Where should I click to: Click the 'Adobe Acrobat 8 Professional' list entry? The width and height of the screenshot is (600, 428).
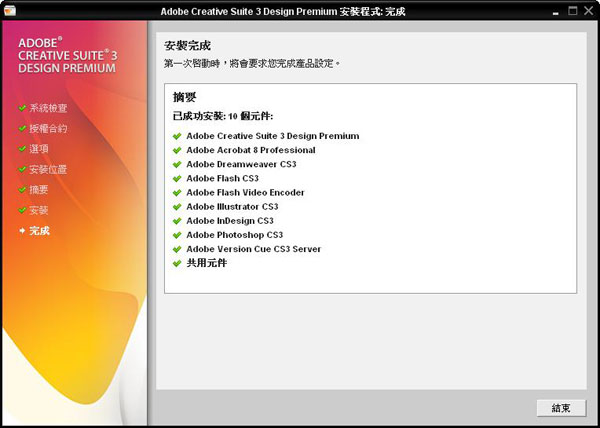(251, 150)
